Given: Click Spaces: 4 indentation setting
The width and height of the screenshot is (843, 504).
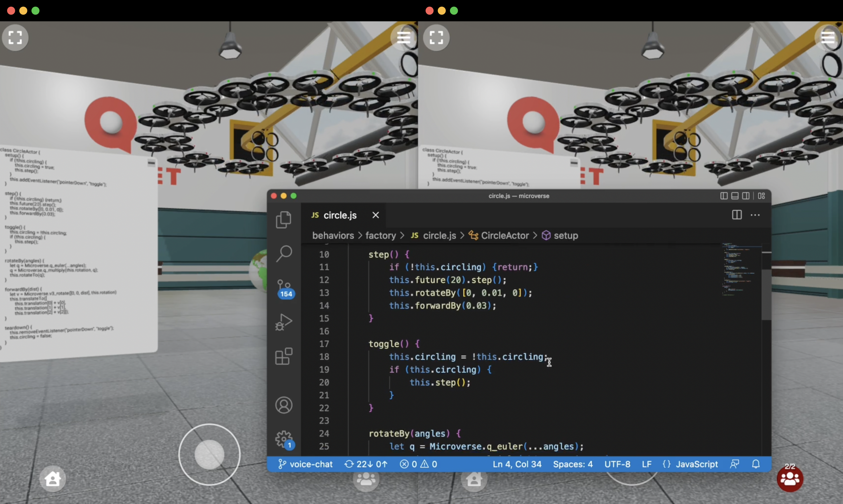Looking at the screenshot, I should pyautogui.click(x=573, y=464).
